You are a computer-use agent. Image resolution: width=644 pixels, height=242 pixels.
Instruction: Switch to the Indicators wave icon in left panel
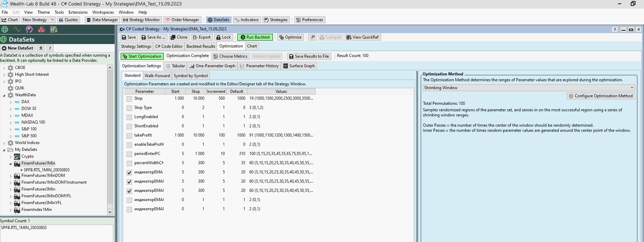(17, 29)
